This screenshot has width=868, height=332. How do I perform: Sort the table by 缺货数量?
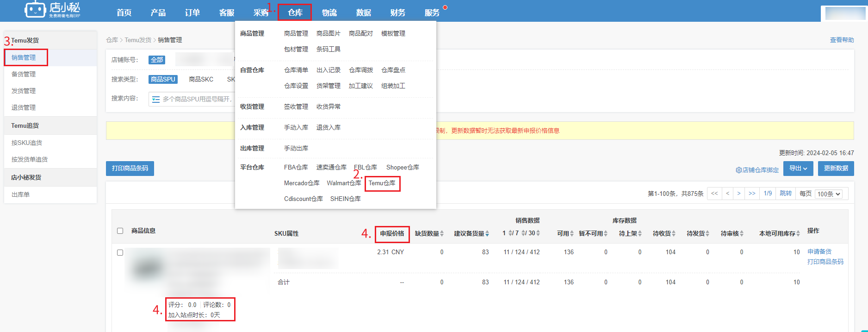coord(442,233)
